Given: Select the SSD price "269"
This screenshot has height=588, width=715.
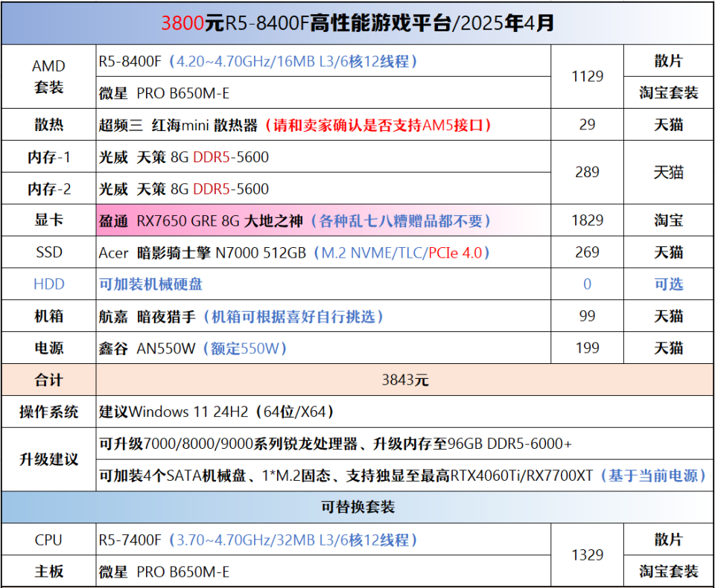Looking at the screenshot, I should [588, 252].
